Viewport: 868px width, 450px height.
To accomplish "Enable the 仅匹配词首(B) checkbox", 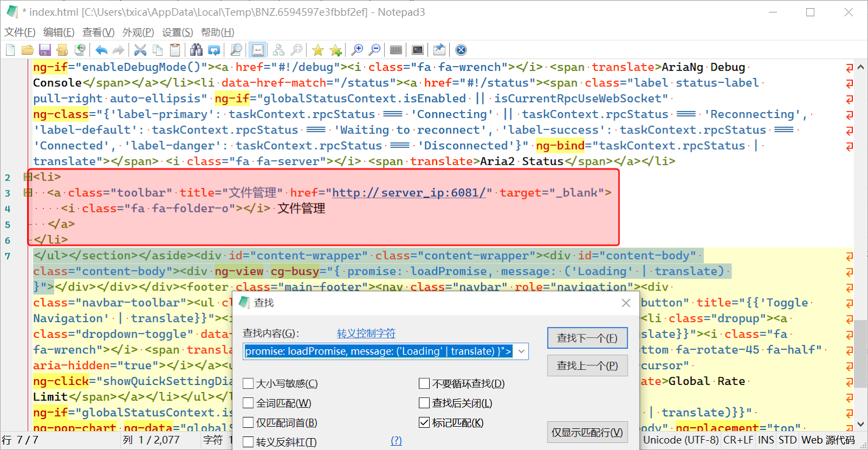I will point(248,423).
